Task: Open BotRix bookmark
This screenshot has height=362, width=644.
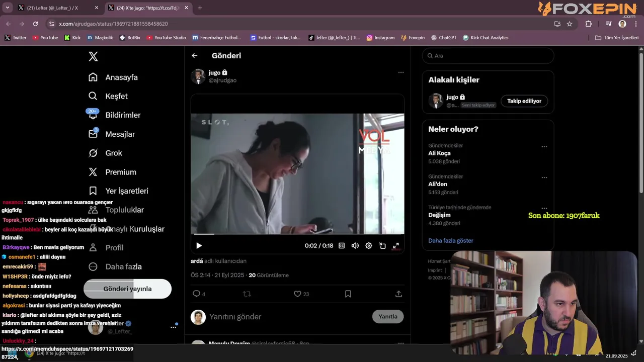Action: pyautogui.click(x=130, y=38)
